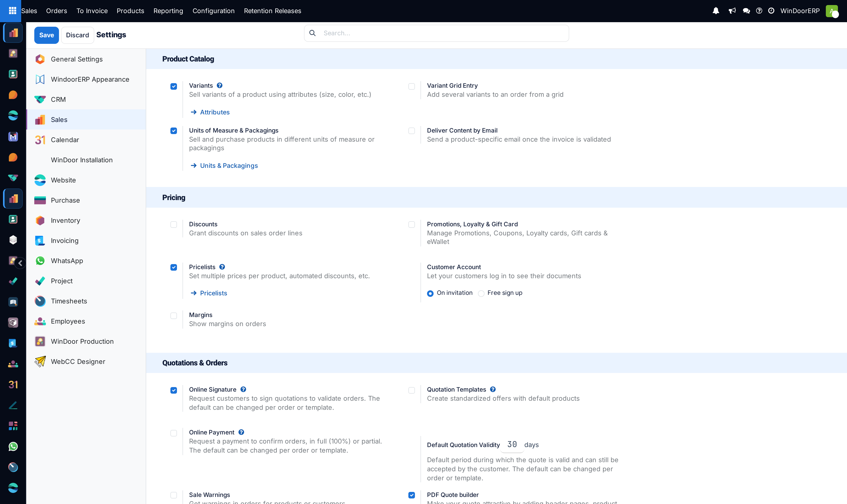Enable Sale Warnings checkbox
This screenshot has width=847, height=504.
tap(174, 495)
